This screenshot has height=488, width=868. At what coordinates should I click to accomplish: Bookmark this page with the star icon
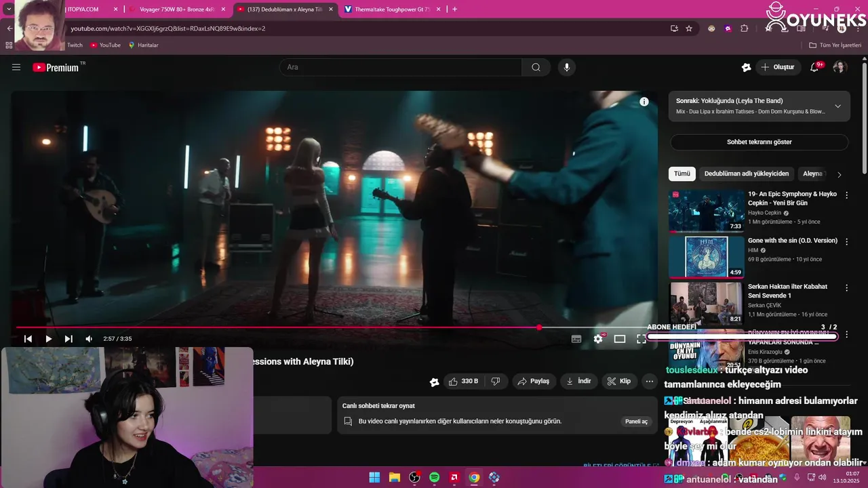pyautogui.click(x=689, y=28)
